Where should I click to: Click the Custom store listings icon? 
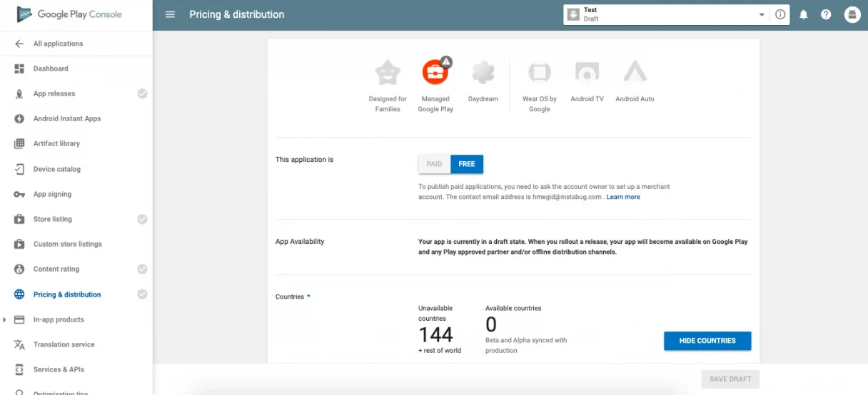(19, 244)
